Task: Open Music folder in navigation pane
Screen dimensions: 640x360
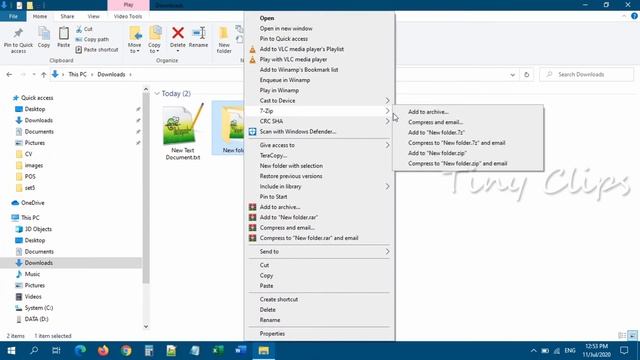Action: (32, 274)
